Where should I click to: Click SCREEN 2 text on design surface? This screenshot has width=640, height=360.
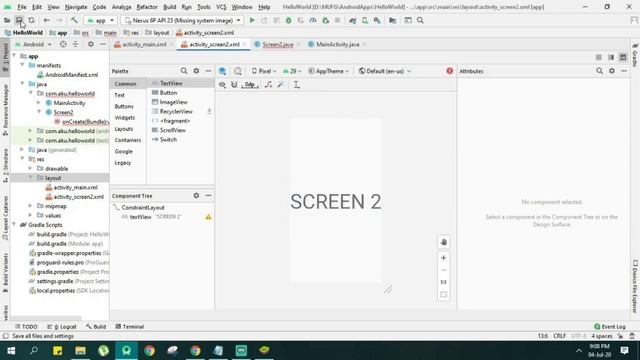336,202
